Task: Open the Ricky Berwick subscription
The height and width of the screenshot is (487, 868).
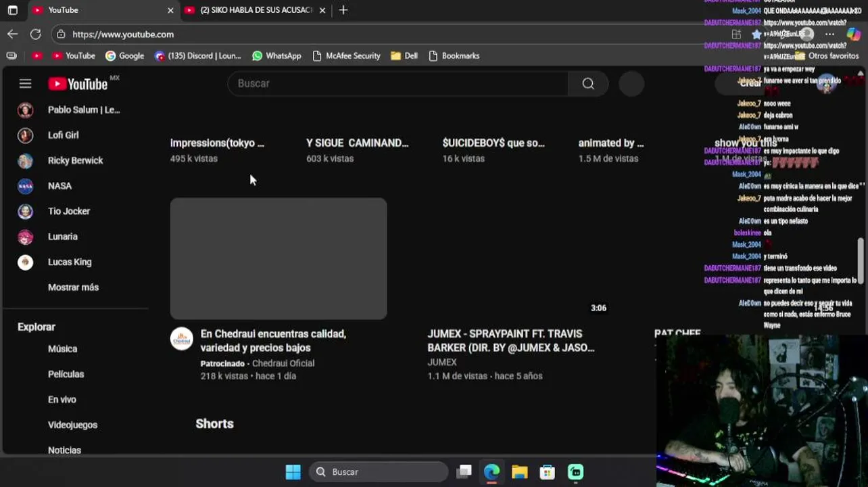Action: 76,160
